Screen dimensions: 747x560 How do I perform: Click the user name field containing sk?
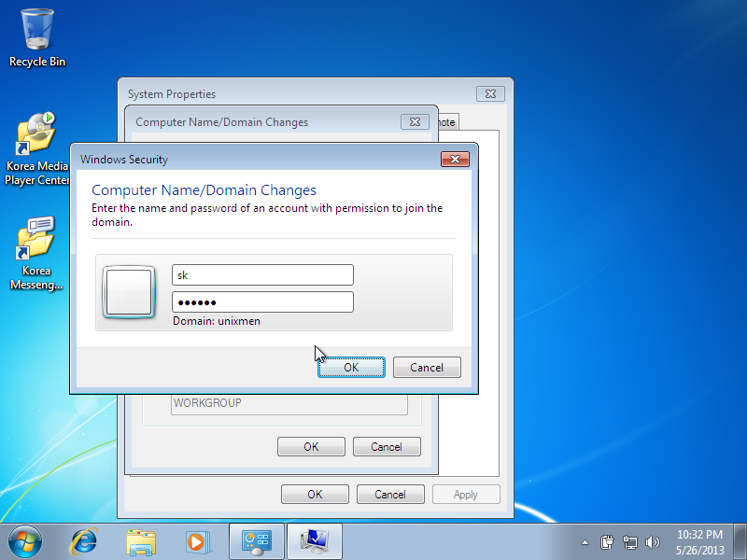point(262,274)
